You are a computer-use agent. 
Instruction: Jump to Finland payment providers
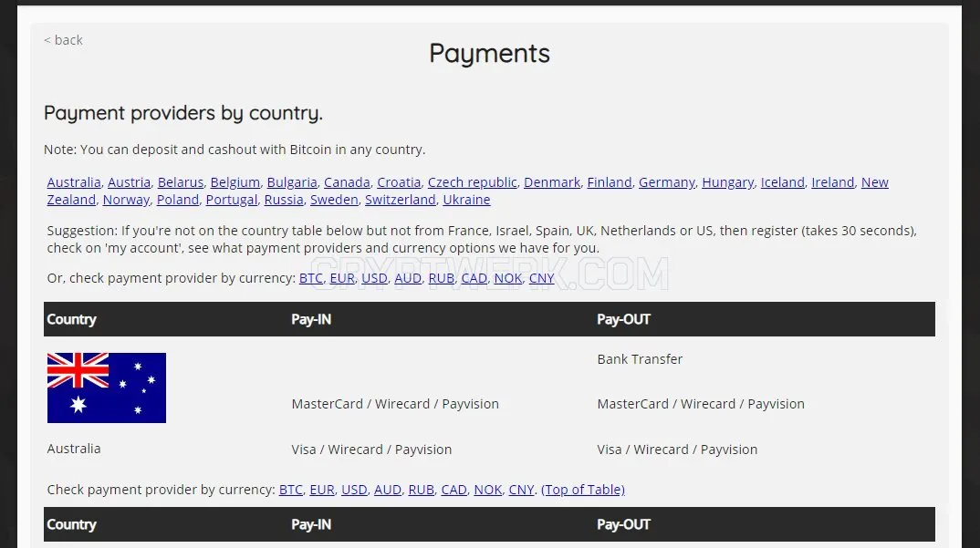point(610,182)
